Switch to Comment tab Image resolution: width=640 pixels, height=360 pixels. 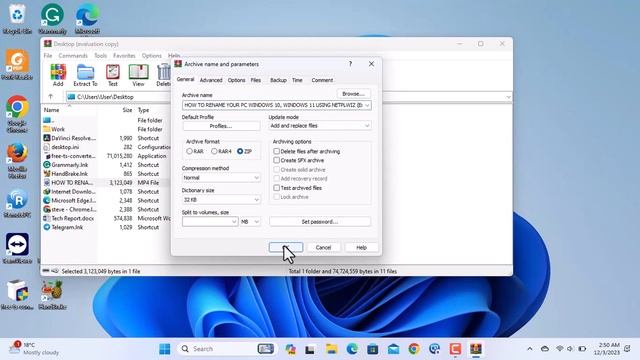click(x=322, y=80)
